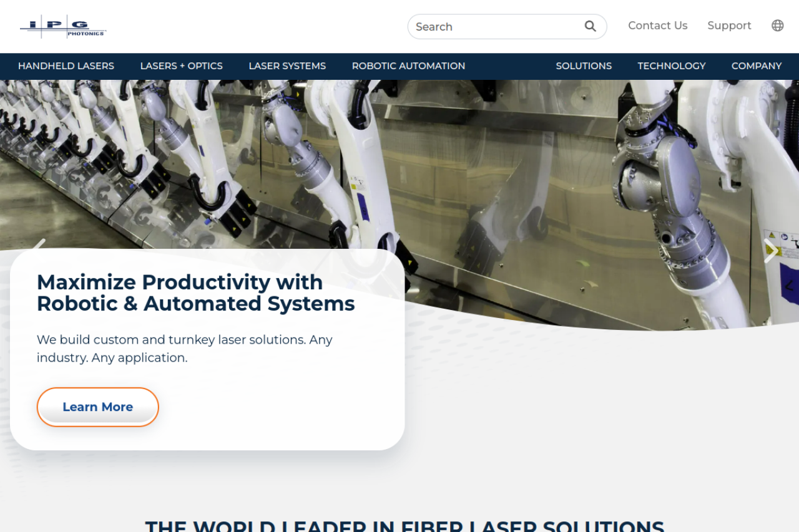Click the magnifying glass search icon
The image size is (799, 532).
click(x=590, y=26)
